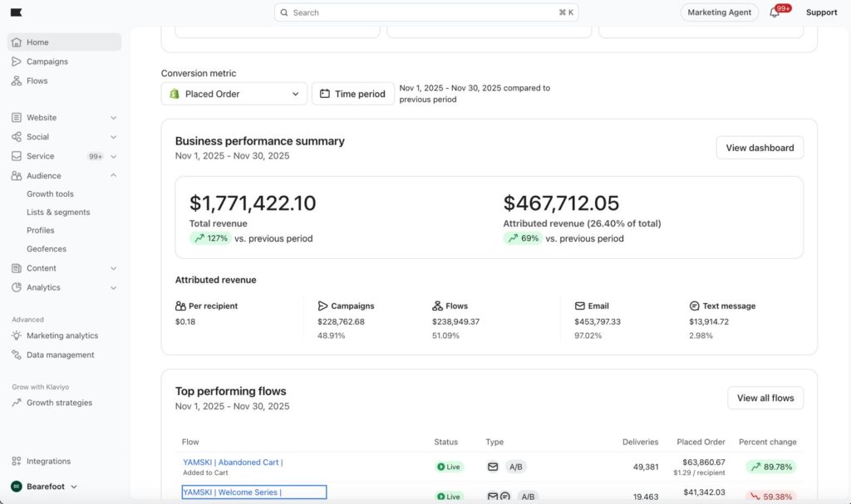Collapse the Audience sidebar section
851x504 pixels.
(113, 175)
